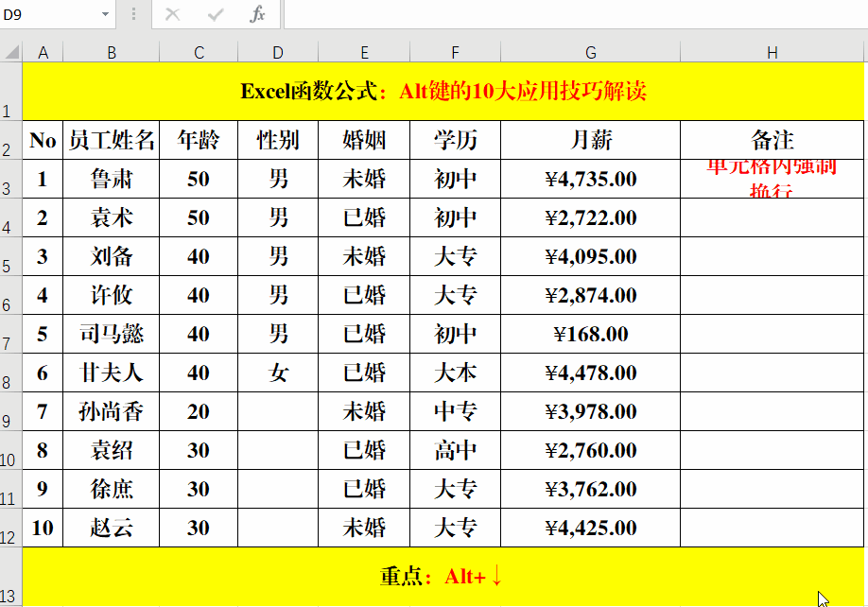Select row 2 header
Screen dimensions: 868x607
(x=11, y=140)
